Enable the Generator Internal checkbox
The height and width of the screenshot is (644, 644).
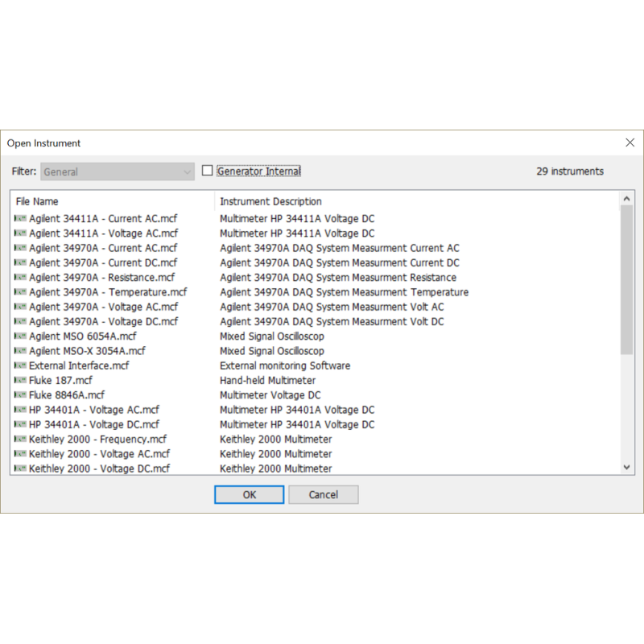(x=208, y=171)
